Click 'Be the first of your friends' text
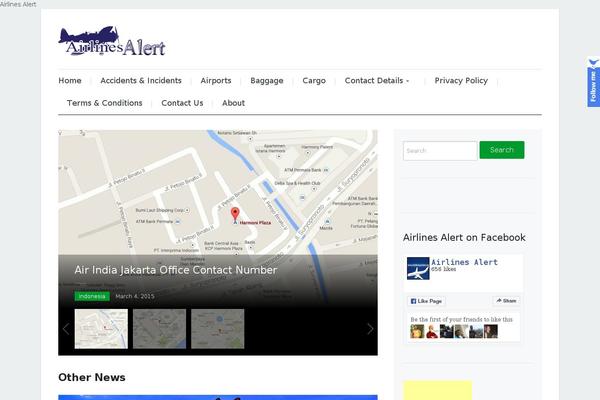 click(x=461, y=319)
